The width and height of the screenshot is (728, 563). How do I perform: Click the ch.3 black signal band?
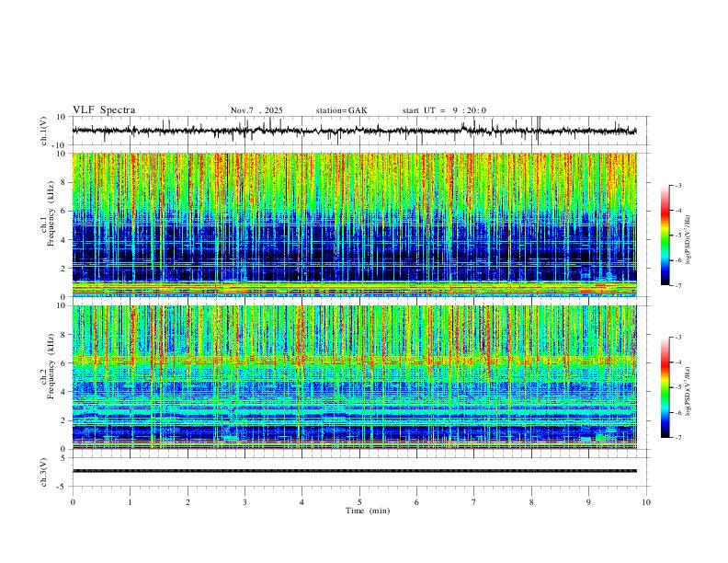tap(355, 471)
